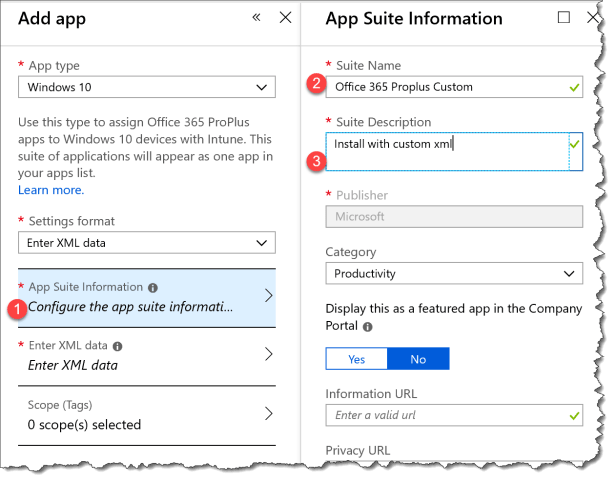Follow the Learn more link
The width and height of the screenshot is (616, 481).
(51, 190)
